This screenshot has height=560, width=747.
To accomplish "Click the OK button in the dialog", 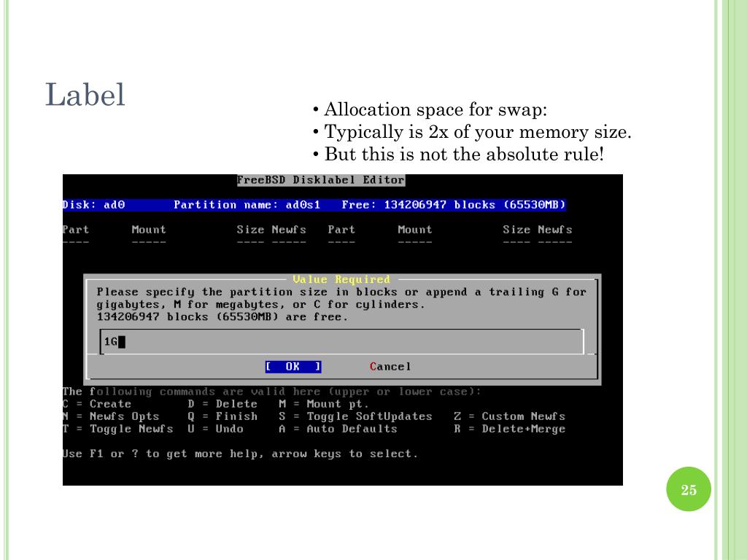I will click(x=293, y=367).
